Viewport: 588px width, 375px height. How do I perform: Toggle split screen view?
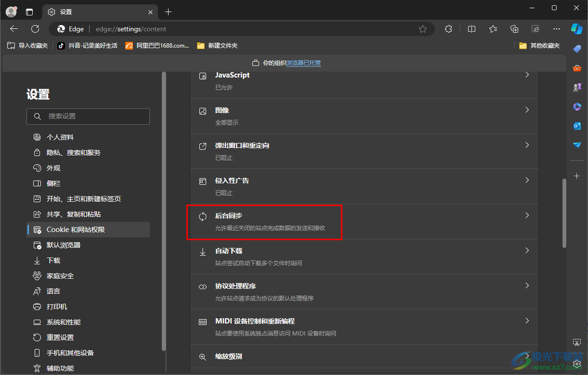coord(472,29)
